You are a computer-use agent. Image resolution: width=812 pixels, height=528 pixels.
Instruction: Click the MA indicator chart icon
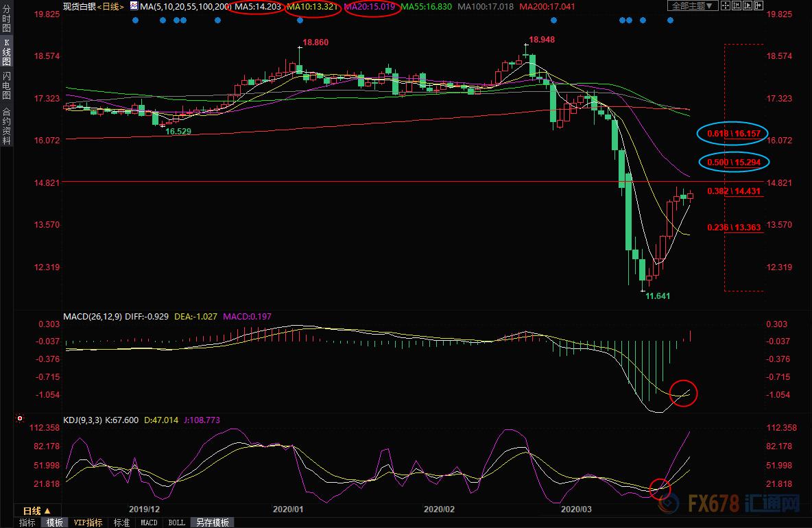134,6
